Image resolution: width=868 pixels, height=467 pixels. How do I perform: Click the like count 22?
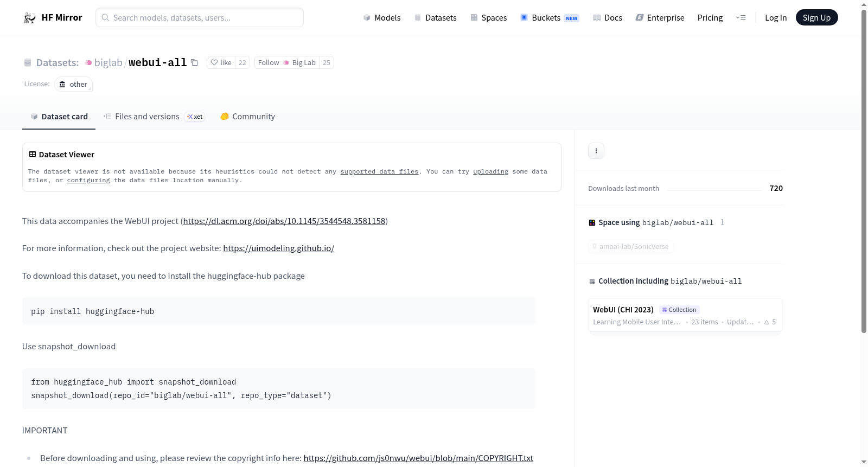[x=242, y=62]
